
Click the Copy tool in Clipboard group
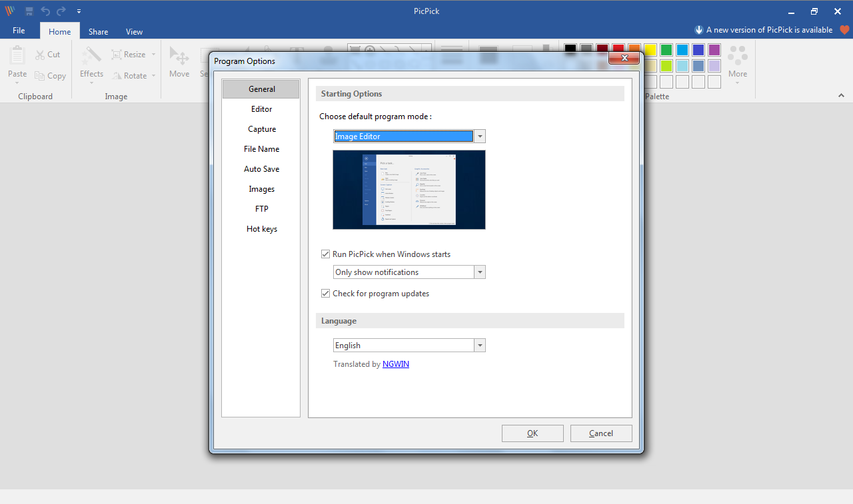point(50,76)
